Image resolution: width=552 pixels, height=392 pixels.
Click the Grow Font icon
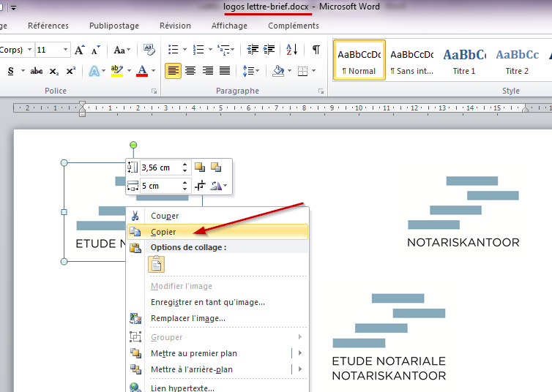(x=80, y=50)
